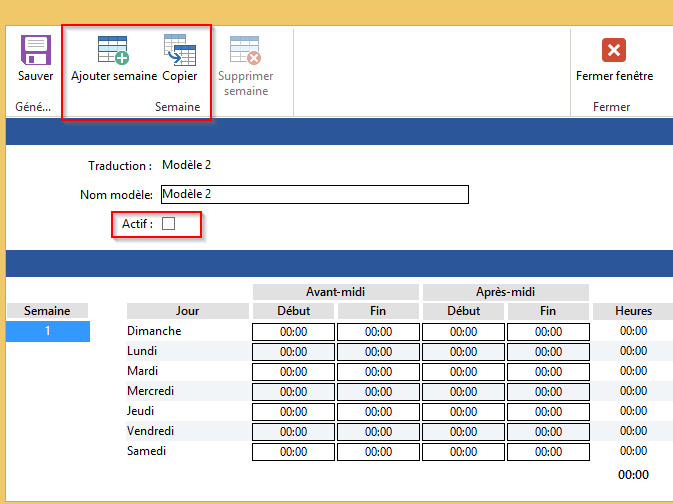Click the Nom modèle text field
The width and height of the screenshot is (673, 504).
[313, 195]
